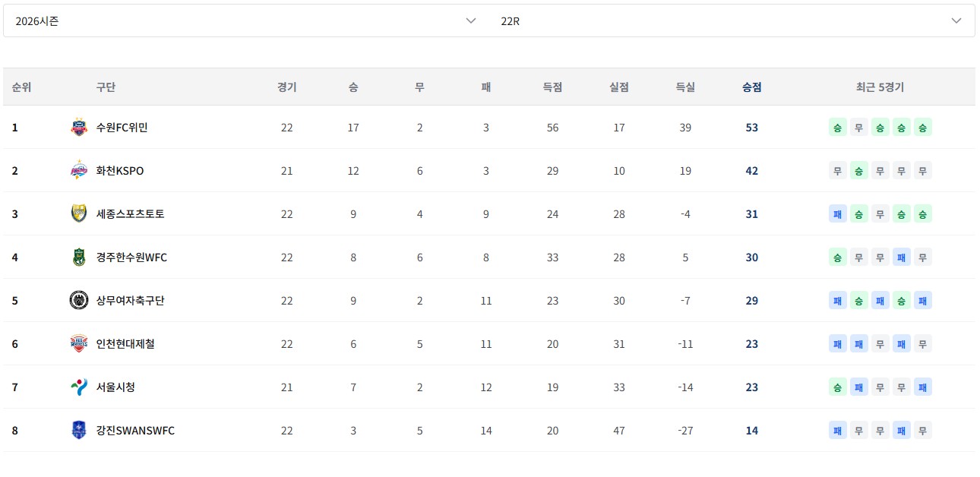Click the chevron arrow of round dropdown

coord(956,21)
